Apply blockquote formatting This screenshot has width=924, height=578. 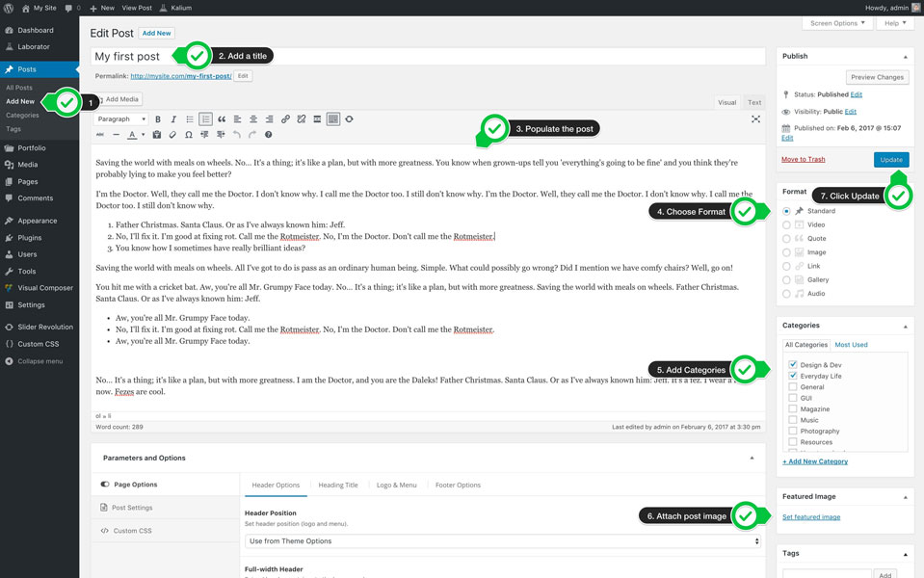coord(224,118)
